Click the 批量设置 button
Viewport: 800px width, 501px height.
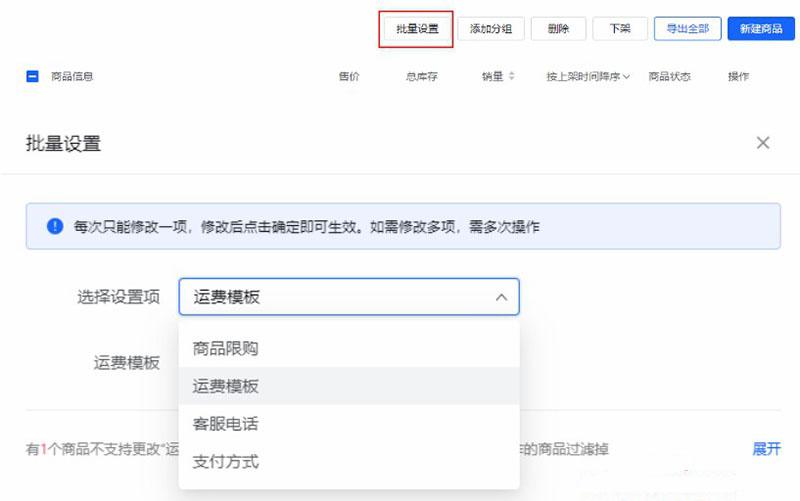pyautogui.click(x=416, y=29)
